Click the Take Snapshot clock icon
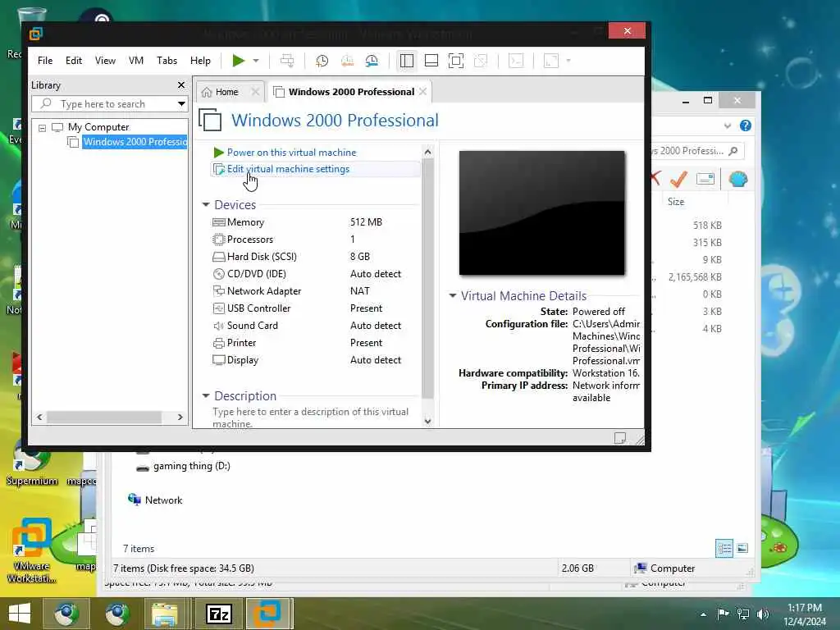Screen dimensions: 840x630 point(322,61)
